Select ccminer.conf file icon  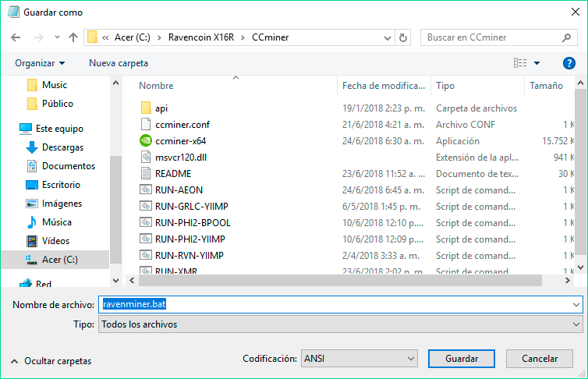[146, 125]
